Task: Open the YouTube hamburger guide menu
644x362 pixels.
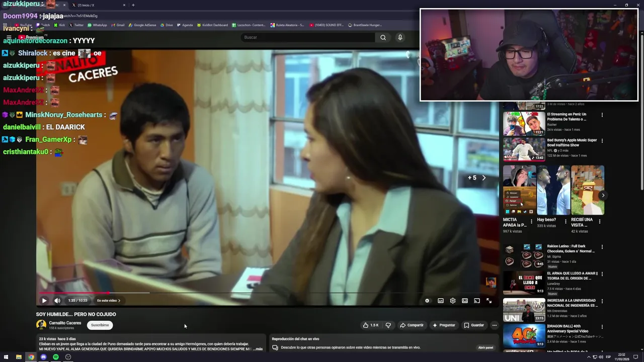Action: (x=9, y=37)
